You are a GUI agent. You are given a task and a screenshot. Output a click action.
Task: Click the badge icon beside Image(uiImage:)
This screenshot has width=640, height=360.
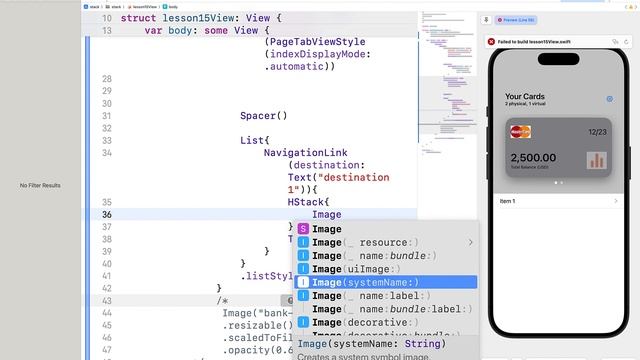coord(303,269)
